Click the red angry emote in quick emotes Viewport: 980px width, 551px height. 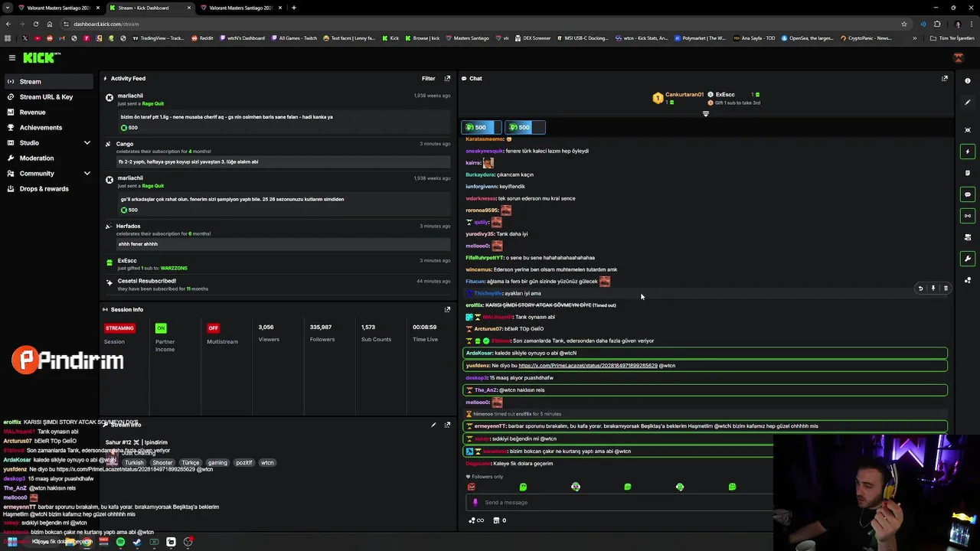coord(471,487)
